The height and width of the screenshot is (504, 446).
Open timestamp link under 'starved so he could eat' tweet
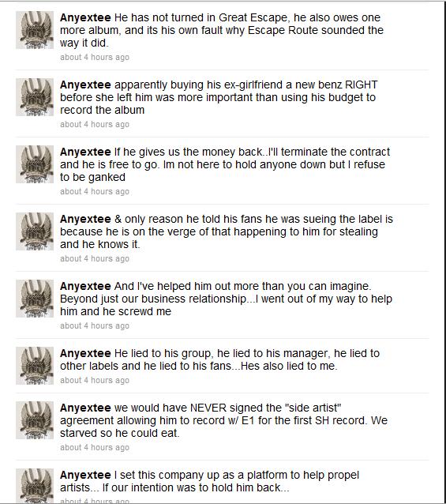(95, 447)
